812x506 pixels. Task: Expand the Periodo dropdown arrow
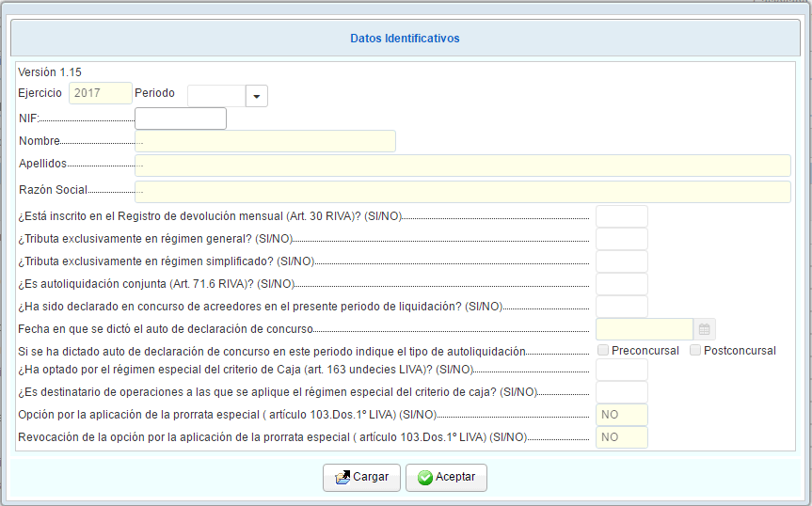coord(257,96)
